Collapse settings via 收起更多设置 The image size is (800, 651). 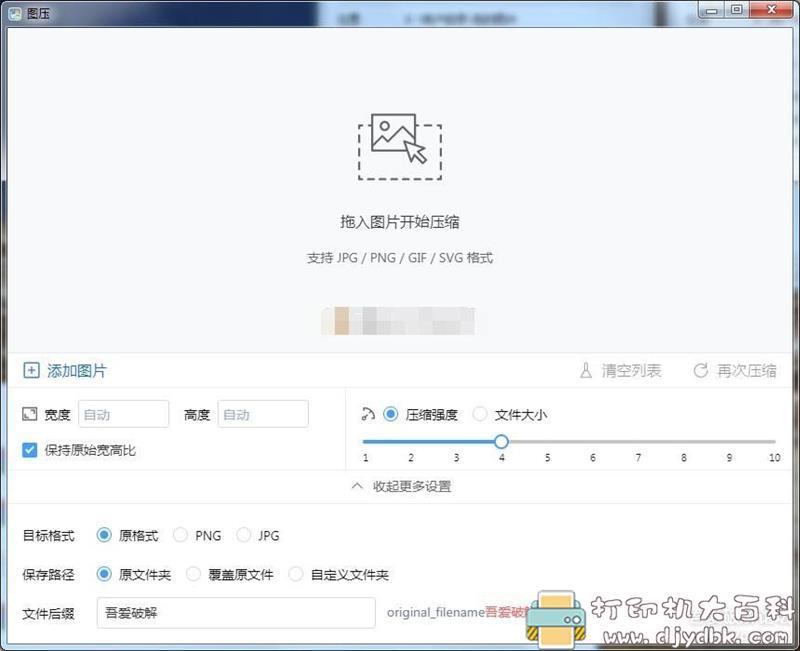pyautogui.click(x=402, y=486)
